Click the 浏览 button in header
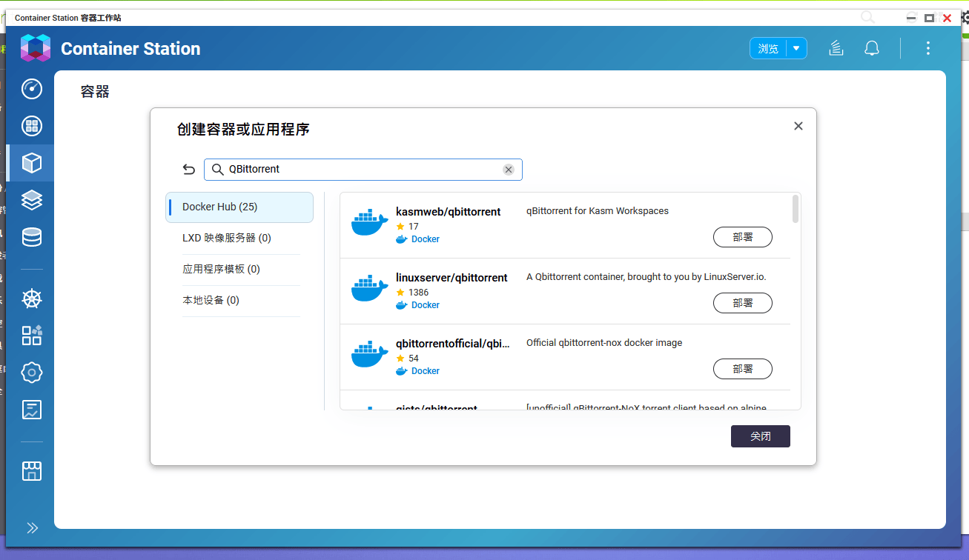 click(768, 49)
